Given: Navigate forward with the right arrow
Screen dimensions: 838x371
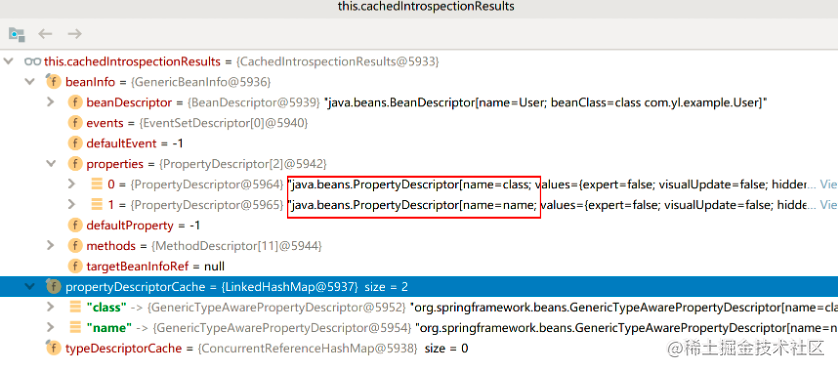Looking at the screenshot, I should pos(74,34).
